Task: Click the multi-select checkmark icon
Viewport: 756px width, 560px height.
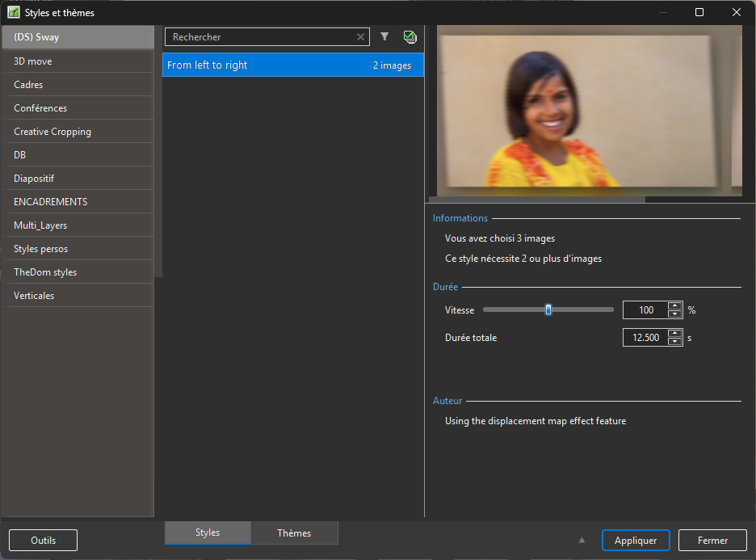Action: click(x=409, y=37)
